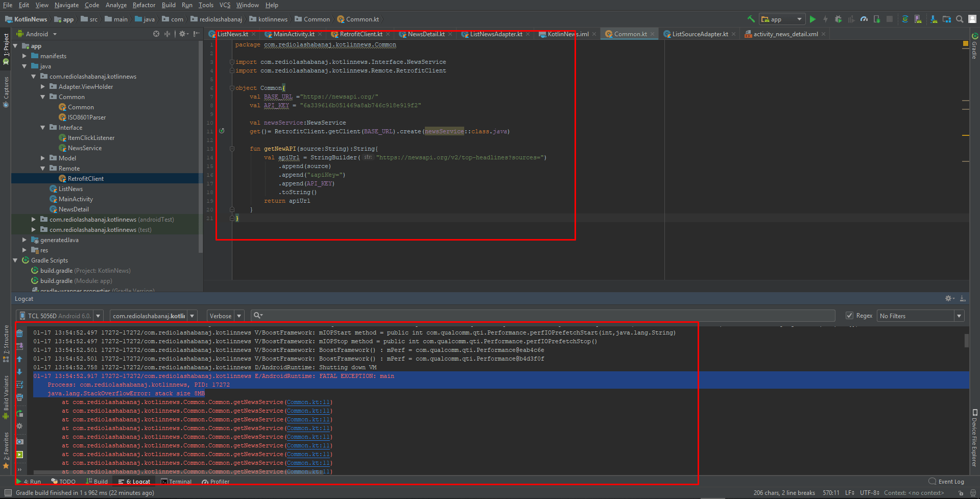
Task: Start debugging with the Debug icon
Action: 838,19
